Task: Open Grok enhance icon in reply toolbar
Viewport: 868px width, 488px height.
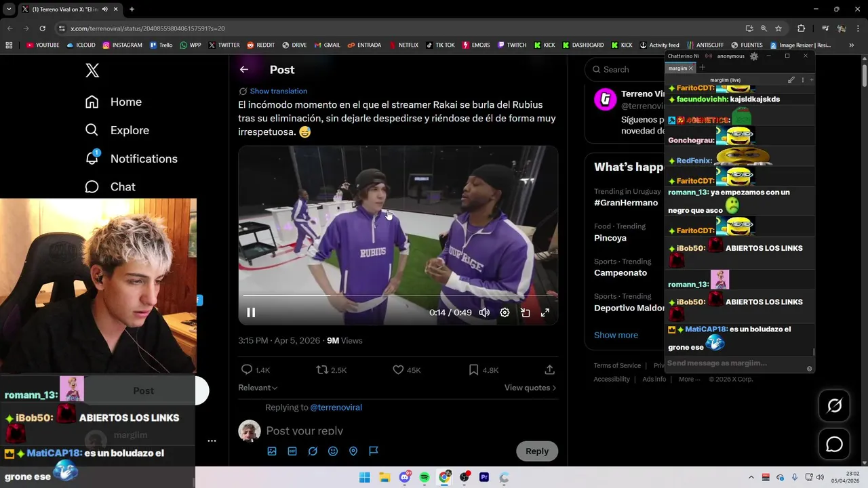Action: click(x=313, y=451)
